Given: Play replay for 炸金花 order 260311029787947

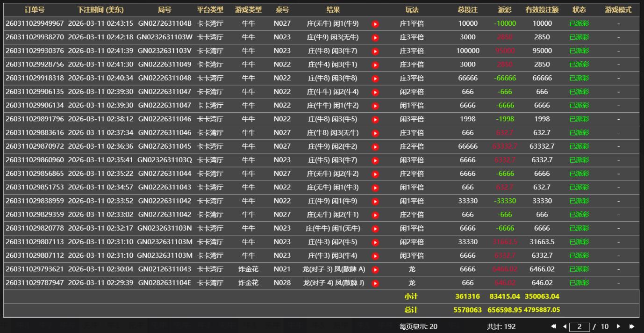Looking at the screenshot, I should [x=375, y=283].
